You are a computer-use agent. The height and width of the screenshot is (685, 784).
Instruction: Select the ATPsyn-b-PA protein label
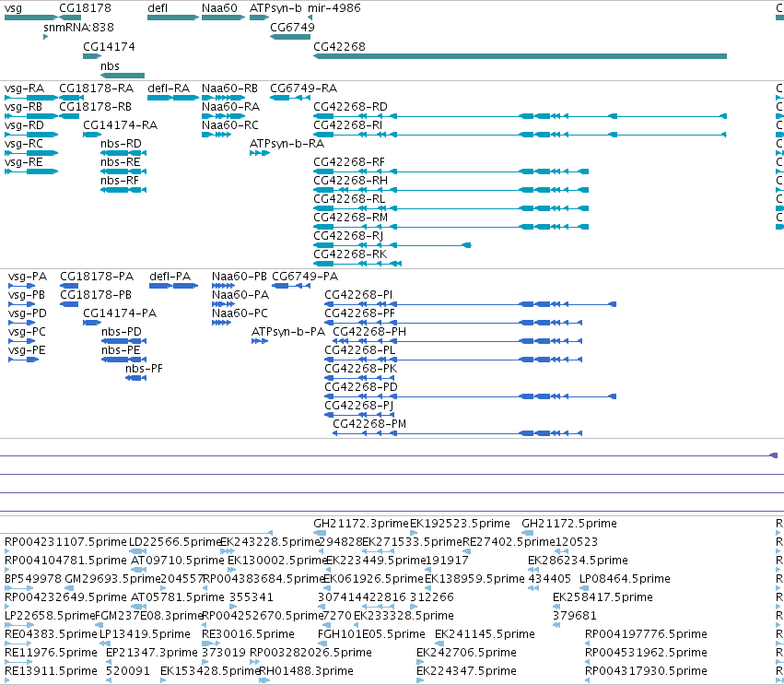(x=288, y=332)
